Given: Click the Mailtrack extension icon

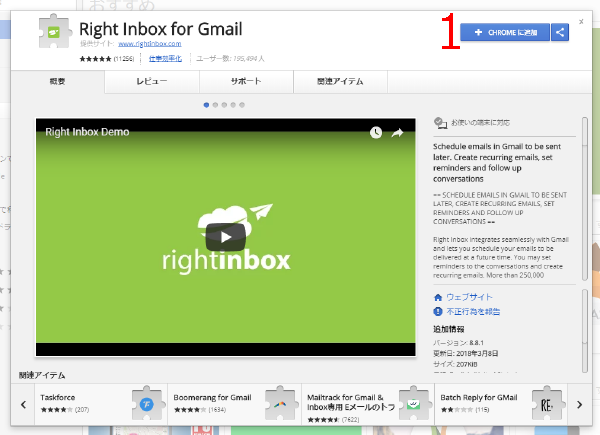Looking at the screenshot, I should (414, 403).
